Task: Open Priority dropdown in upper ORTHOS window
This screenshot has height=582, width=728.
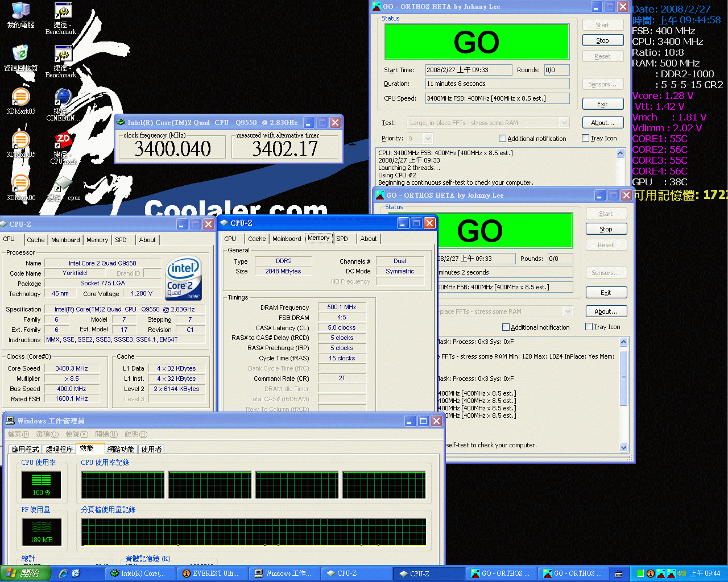Action: [428, 139]
